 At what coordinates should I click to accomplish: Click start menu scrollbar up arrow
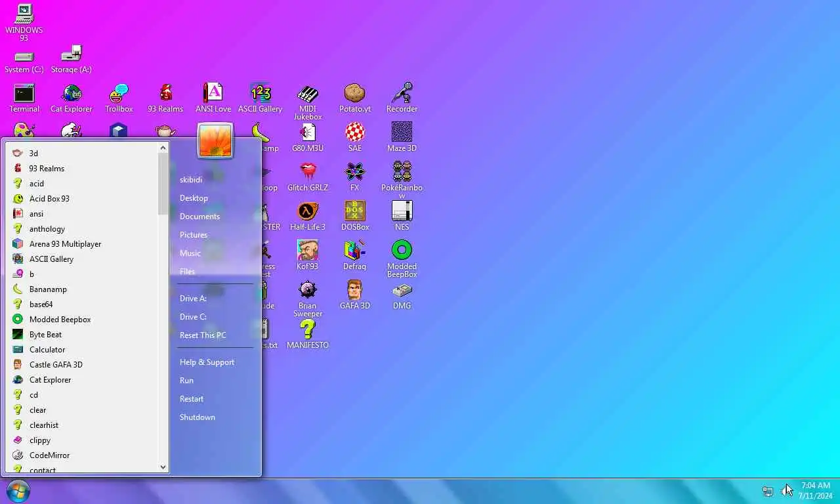[x=163, y=148]
